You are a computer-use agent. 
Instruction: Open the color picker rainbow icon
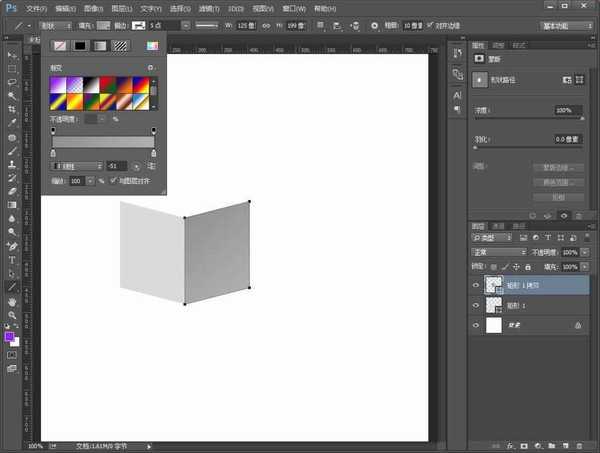[x=151, y=46]
